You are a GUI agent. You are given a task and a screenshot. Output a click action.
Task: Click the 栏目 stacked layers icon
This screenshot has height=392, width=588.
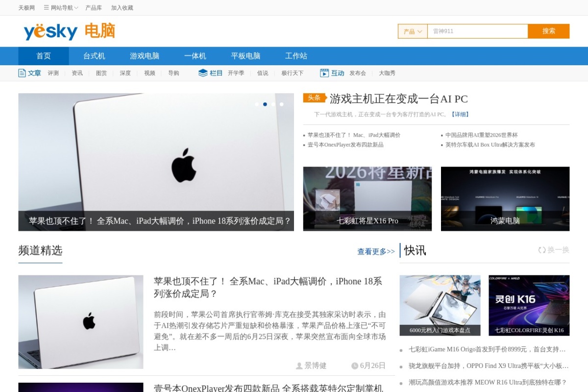pos(203,73)
